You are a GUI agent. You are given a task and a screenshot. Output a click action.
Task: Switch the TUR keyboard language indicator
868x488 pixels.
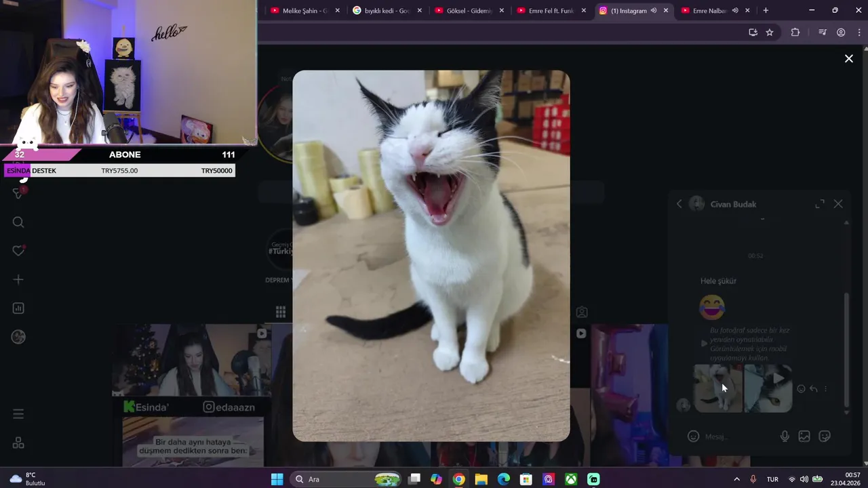772,479
